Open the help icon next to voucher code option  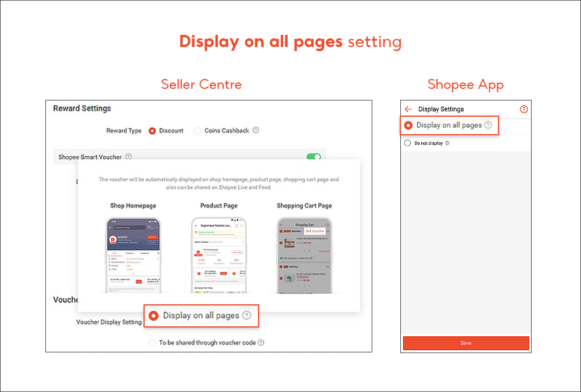(x=260, y=343)
